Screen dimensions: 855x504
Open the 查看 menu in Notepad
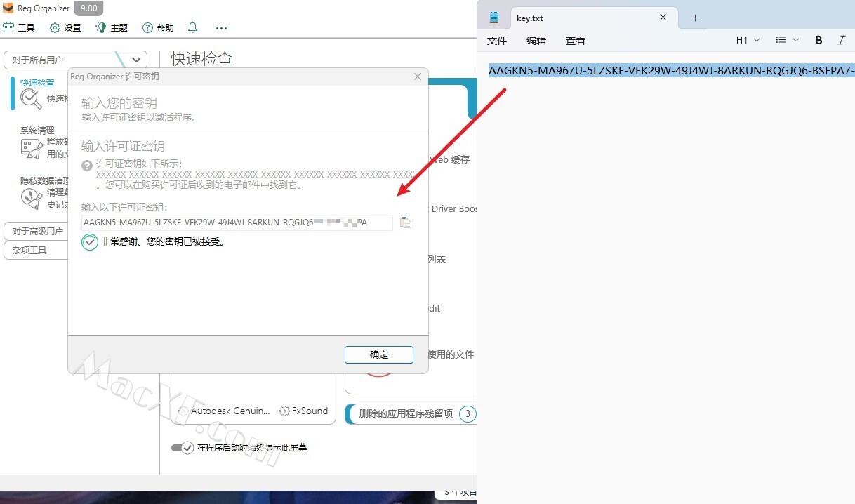576,41
